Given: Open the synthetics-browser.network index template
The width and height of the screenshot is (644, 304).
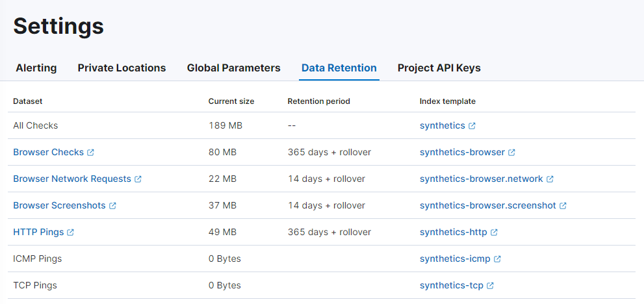Looking at the screenshot, I should (x=481, y=179).
